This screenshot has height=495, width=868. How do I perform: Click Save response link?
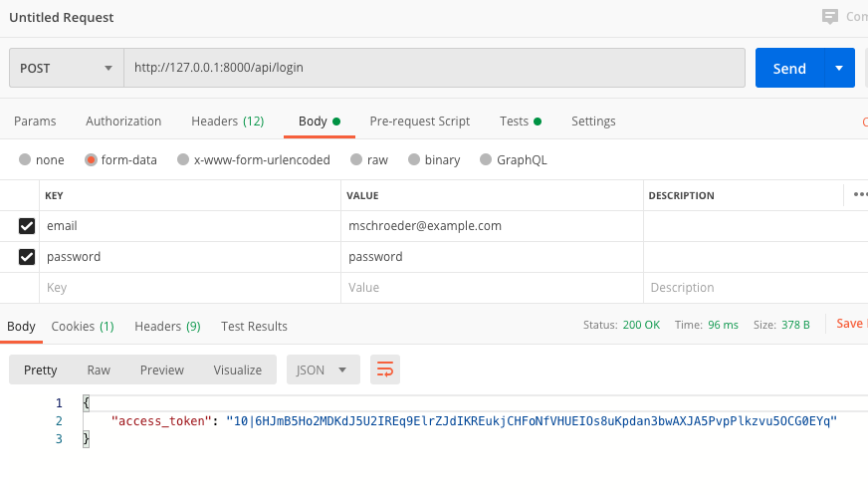[x=850, y=324]
